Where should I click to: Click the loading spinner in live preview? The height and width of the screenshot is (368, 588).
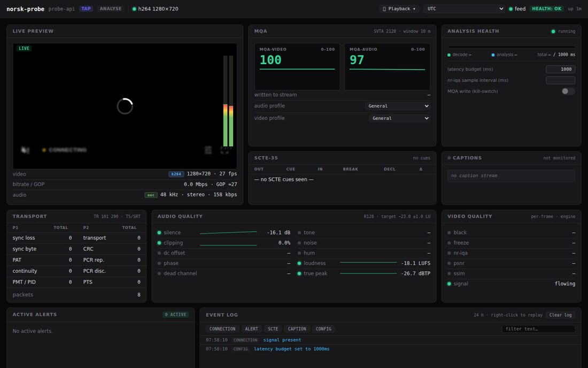125,106
